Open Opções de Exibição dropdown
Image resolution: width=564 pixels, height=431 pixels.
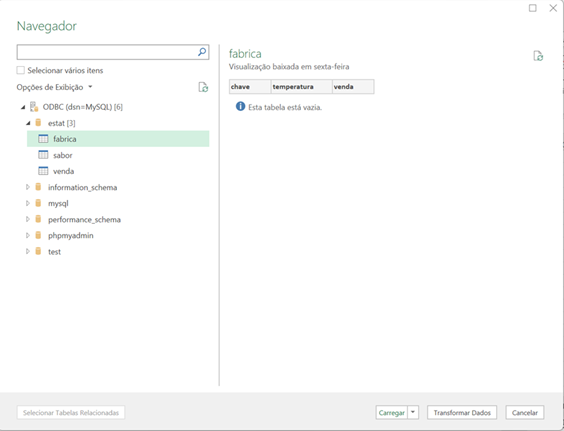point(54,87)
